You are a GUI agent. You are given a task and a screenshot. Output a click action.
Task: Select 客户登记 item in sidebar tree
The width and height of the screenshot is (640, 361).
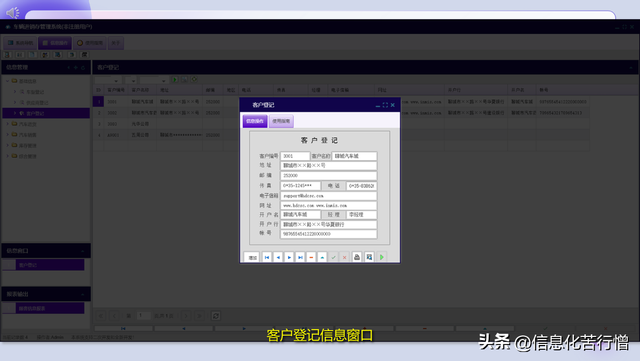coord(46,113)
